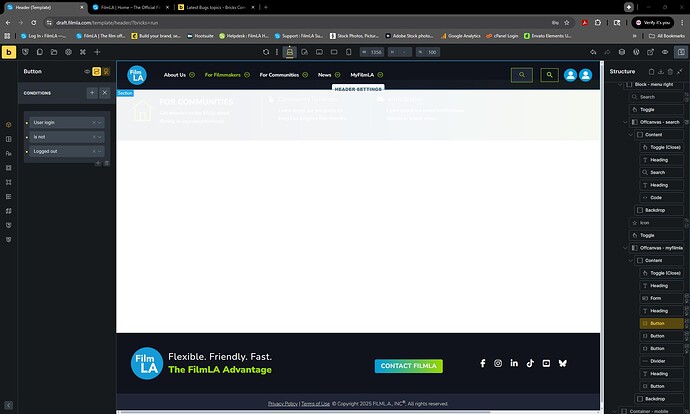Open the settings gear in Bricks toolbar
Viewport: 690px width, 414px height.
point(68,52)
